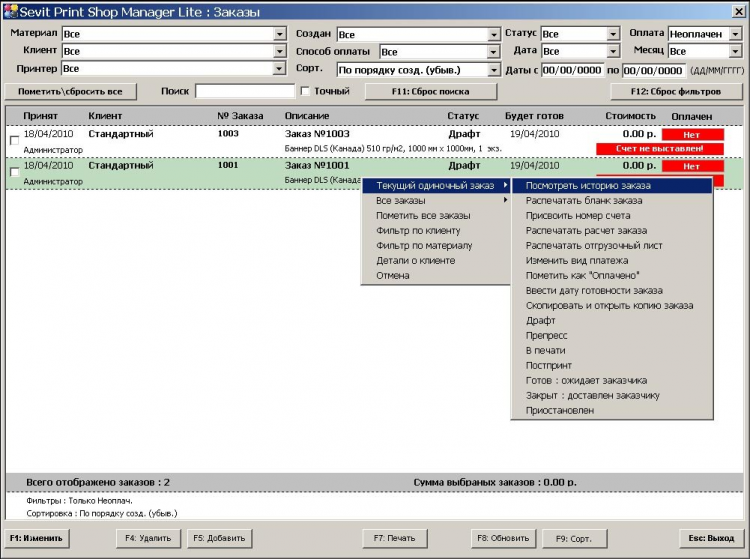Image resolution: width=750 pixels, height=559 pixels.
Task: Open the Способ оплаты dropdown
Action: (493, 52)
